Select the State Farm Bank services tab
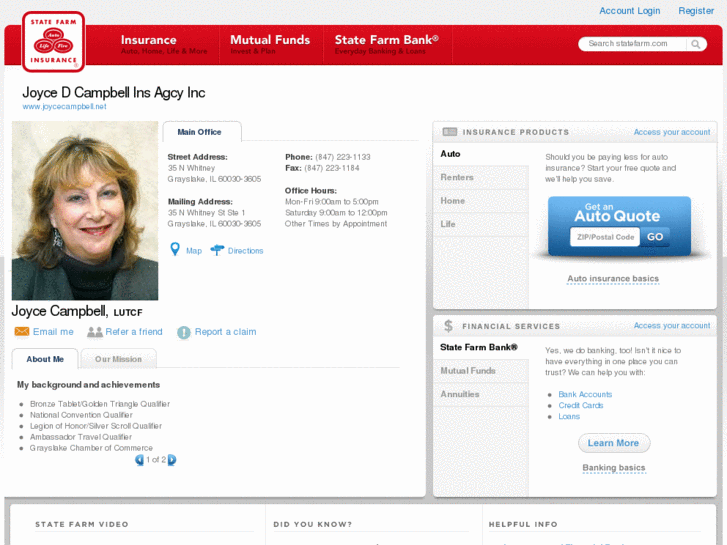The height and width of the screenshot is (545, 727). pyautogui.click(x=481, y=347)
